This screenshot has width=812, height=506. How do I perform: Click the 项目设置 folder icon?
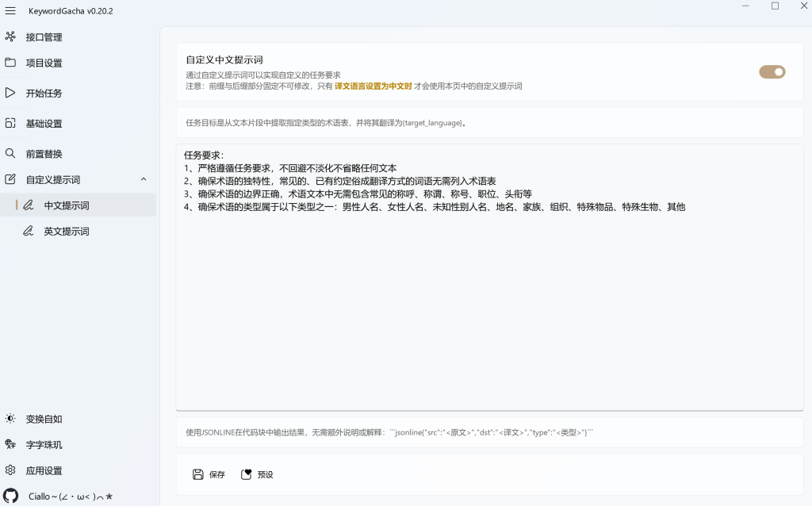pos(10,63)
